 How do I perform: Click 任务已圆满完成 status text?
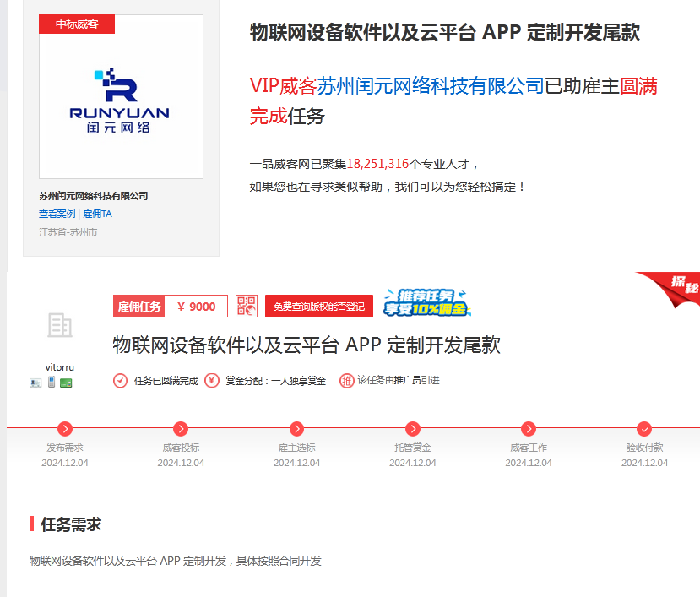(166, 381)
